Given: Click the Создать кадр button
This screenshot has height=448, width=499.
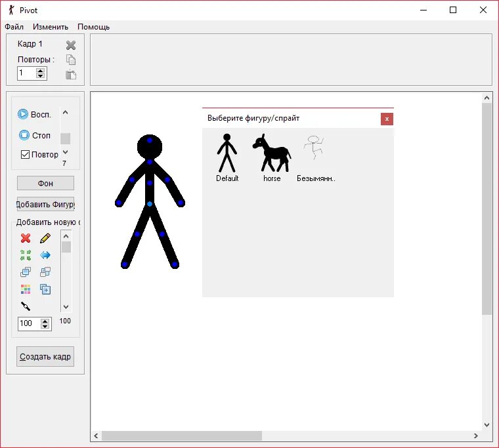Looking at the screenshot, I should click(45, 356).
